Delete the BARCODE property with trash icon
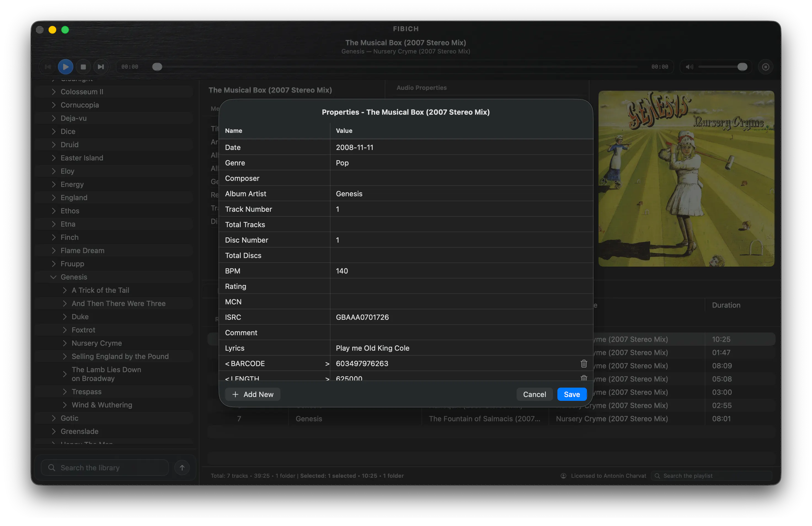Image resolution: width=812 pixels, height=526 pixels. coord(584,364)
